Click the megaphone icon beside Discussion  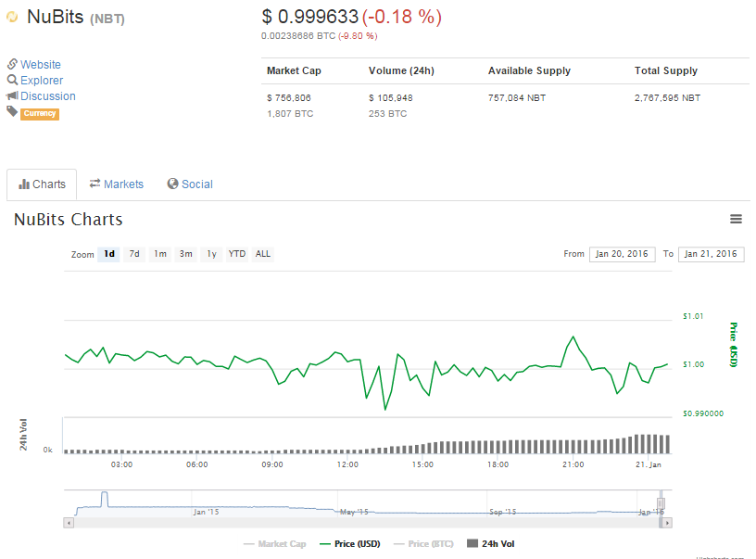(13, 95)
